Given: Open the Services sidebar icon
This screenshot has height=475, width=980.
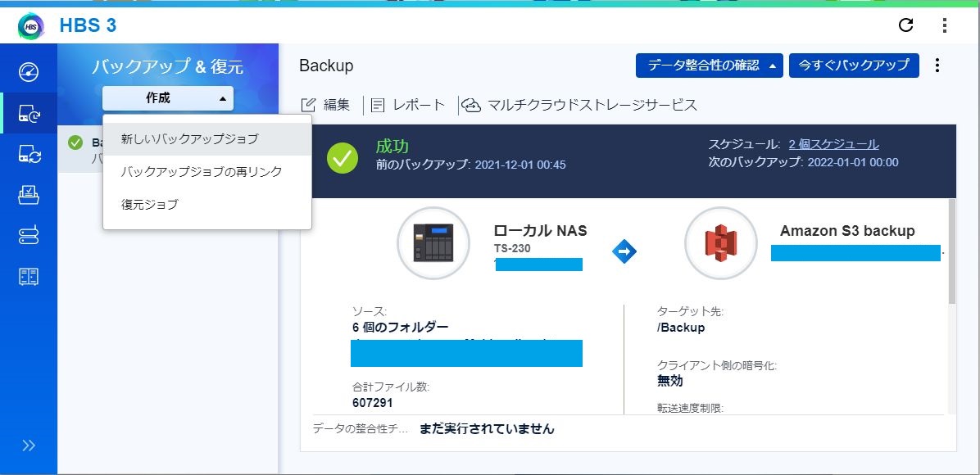Looking at the screenshot, I should (x=29, y=195).
